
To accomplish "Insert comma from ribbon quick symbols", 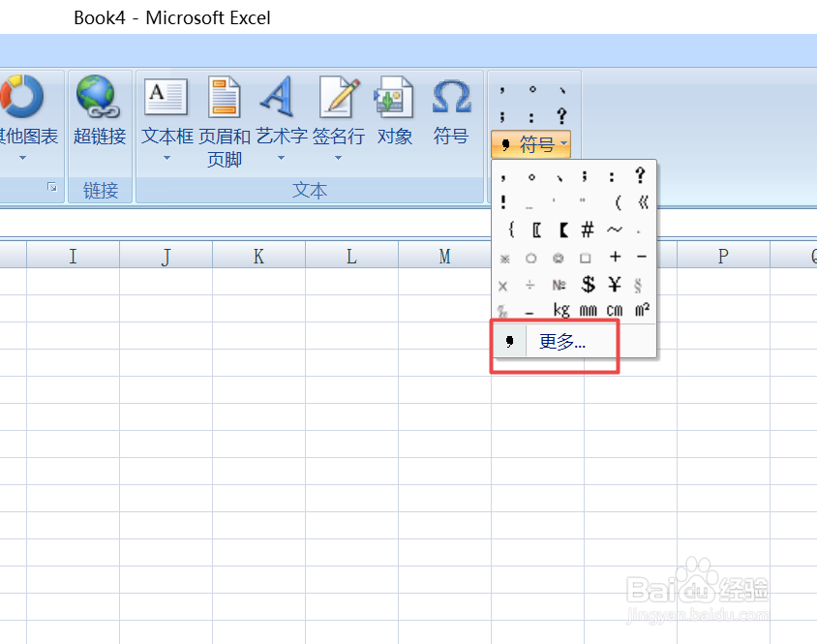I will (x=502, y=90).
